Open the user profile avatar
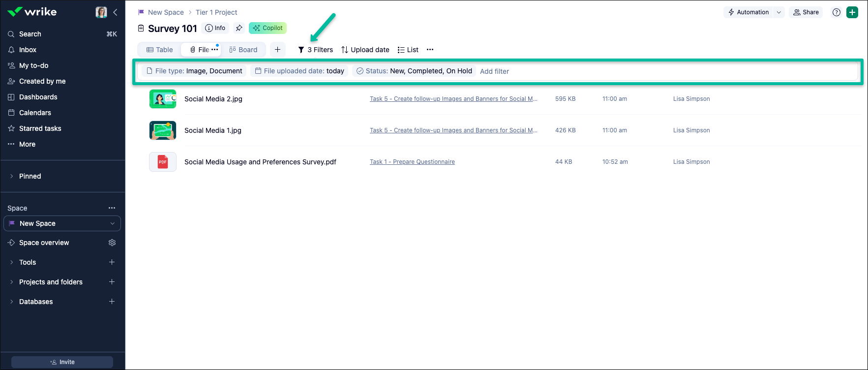Screen dimensions: 868x370 pos(101,12)
